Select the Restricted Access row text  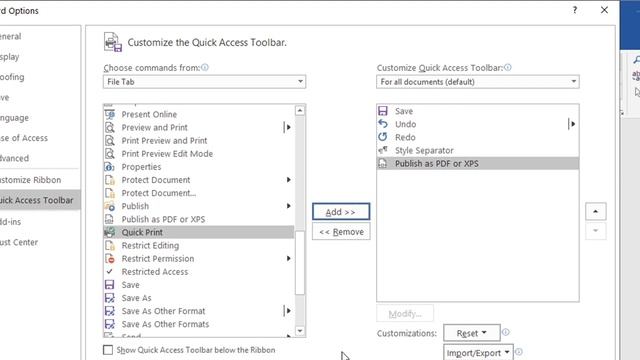coord(155,271)
